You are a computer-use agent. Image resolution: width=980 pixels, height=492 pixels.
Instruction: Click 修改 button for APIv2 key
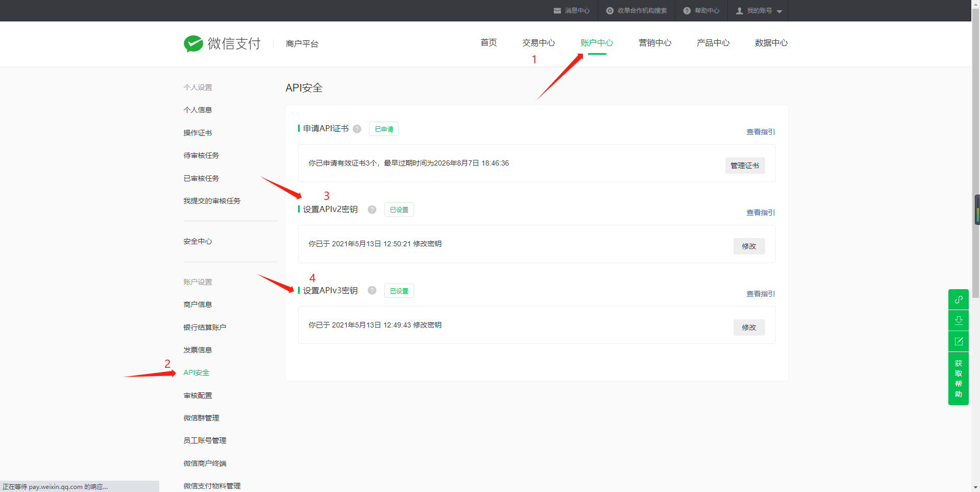749,246
